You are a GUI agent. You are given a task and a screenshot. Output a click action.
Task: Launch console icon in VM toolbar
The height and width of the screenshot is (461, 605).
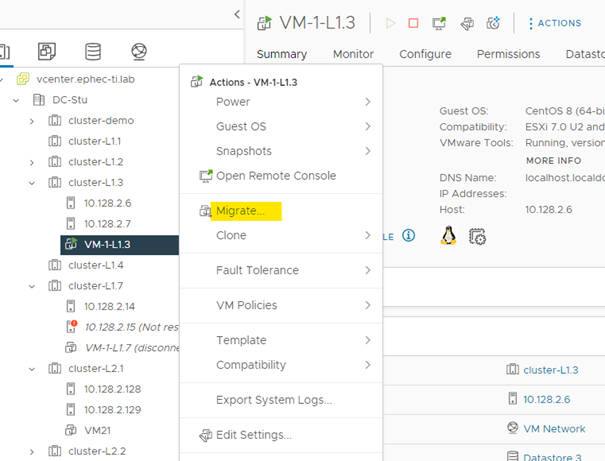(439, 23)
